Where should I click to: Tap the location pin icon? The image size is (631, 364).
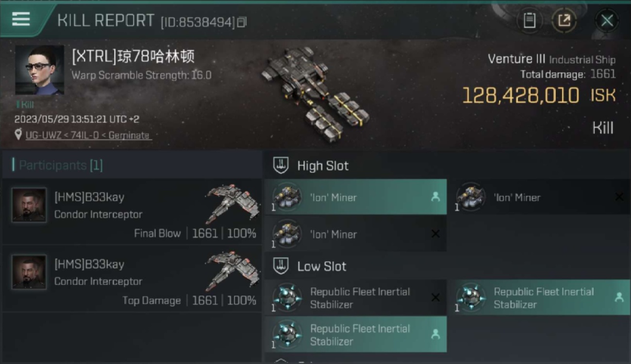click(18, 135)
